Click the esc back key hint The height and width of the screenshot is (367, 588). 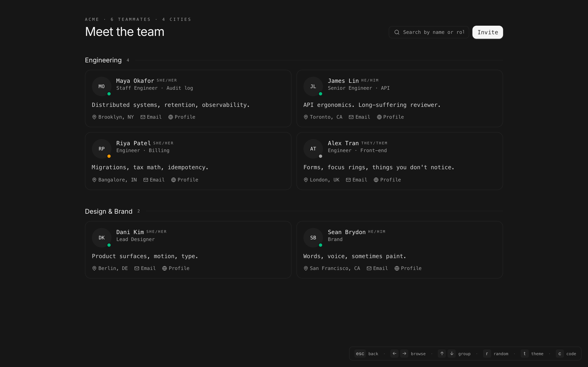point(360,354)
